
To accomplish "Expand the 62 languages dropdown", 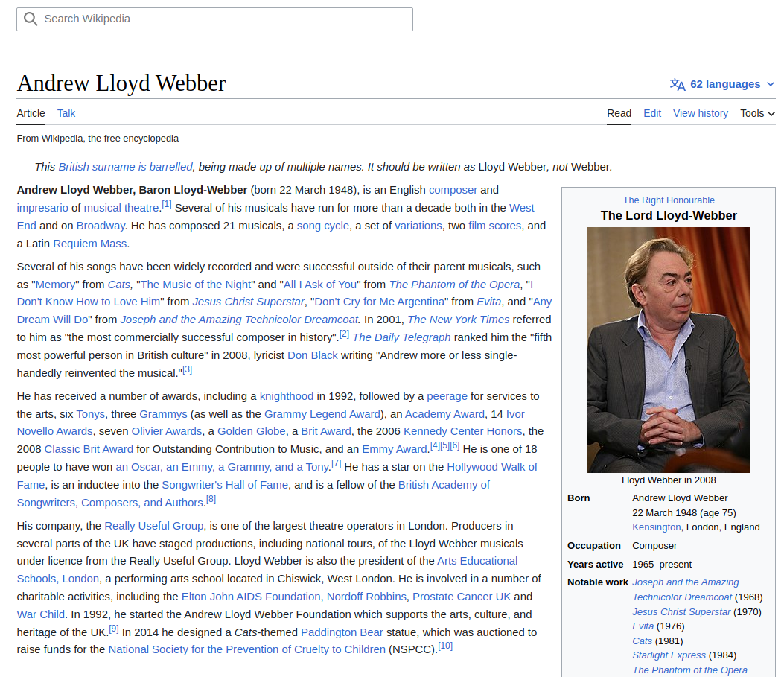I will (722, 84).
